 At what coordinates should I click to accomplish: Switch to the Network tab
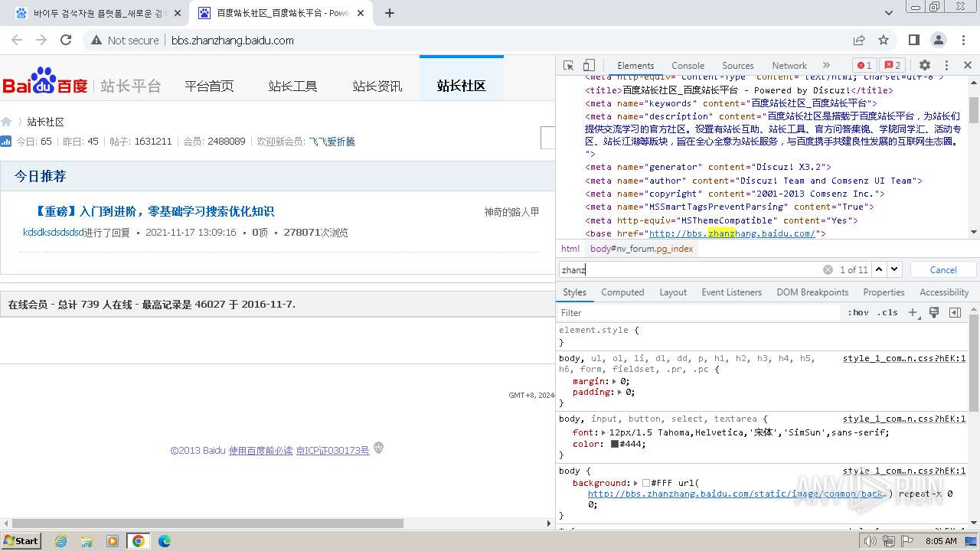coord(789,66)
